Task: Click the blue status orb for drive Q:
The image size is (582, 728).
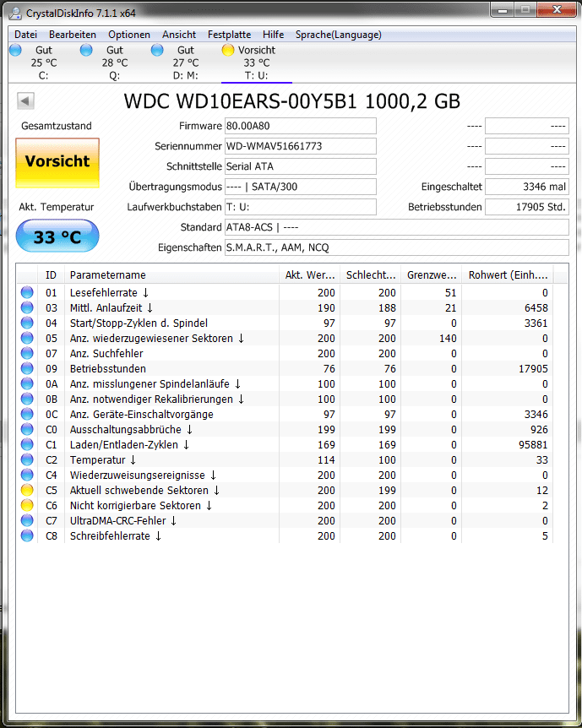Action: 86,50
